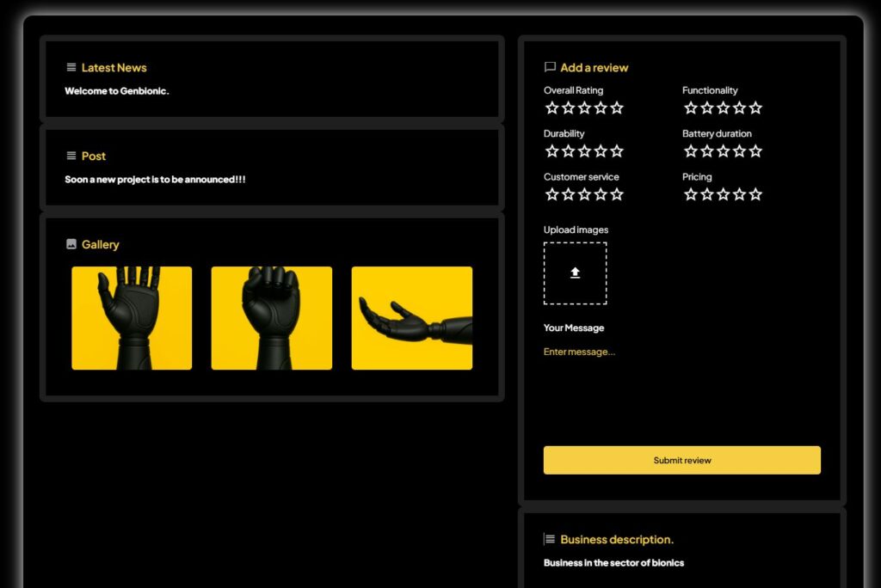
Task: Click 'Business in the sector of bionics' text
Action: point(613,563)
